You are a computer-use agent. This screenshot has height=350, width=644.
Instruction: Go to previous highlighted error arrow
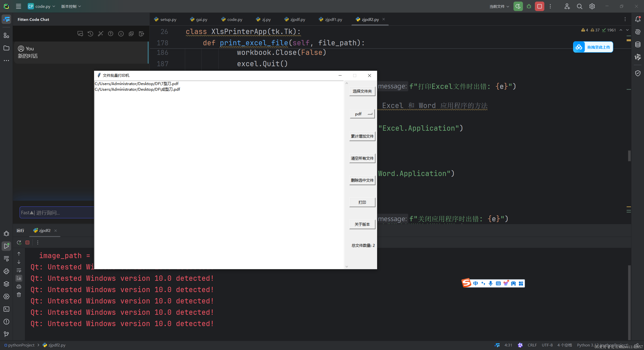click(x=621, y=30)
